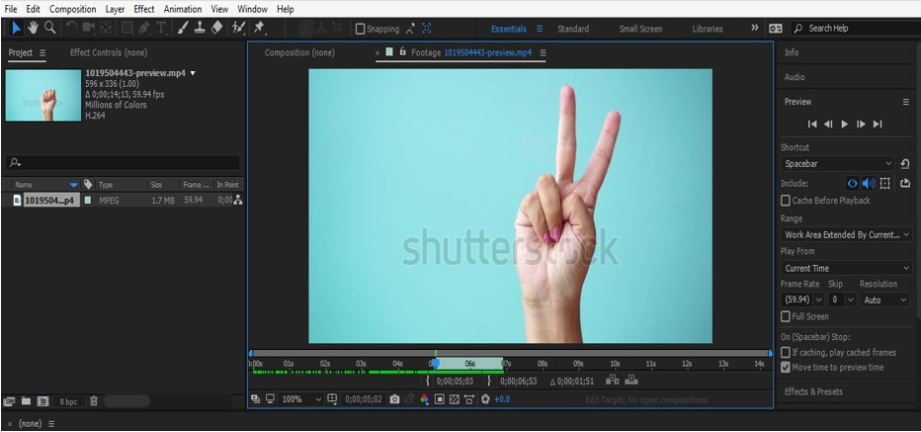Select the Zoom magnifier tool
This screenshot has height=432, width=921.
click(x=51, y=28)
